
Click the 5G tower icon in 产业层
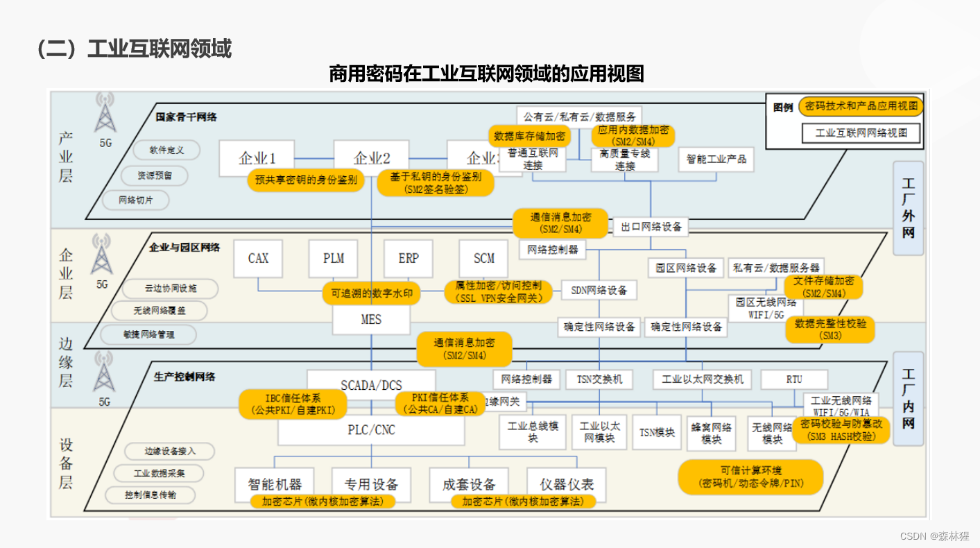(105, 114)
